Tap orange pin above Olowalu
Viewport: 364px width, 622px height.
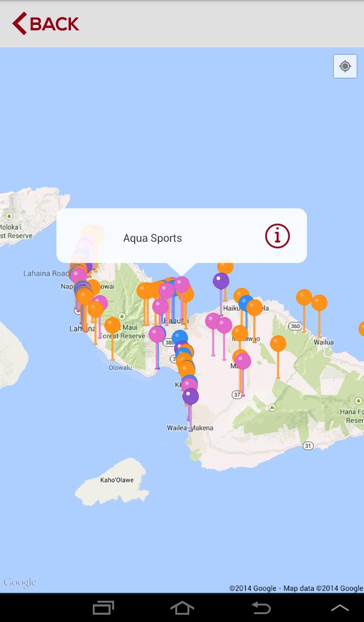coord(112,326)
